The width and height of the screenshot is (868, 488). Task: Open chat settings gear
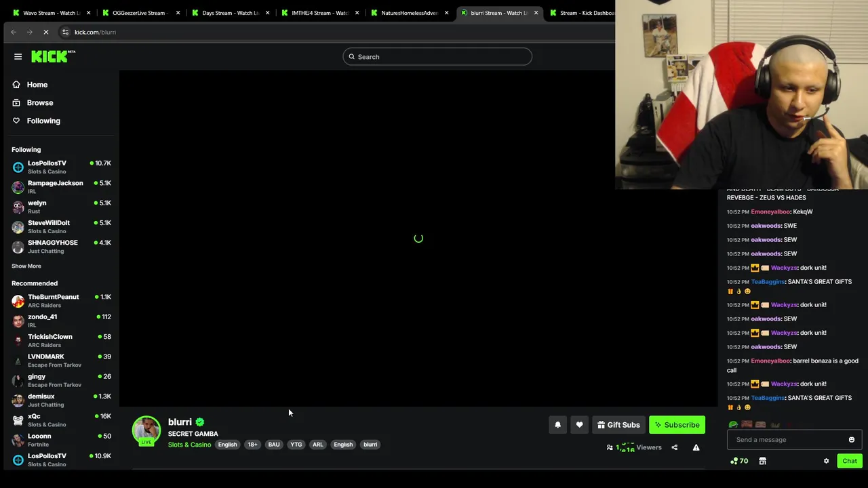[826, 461]
